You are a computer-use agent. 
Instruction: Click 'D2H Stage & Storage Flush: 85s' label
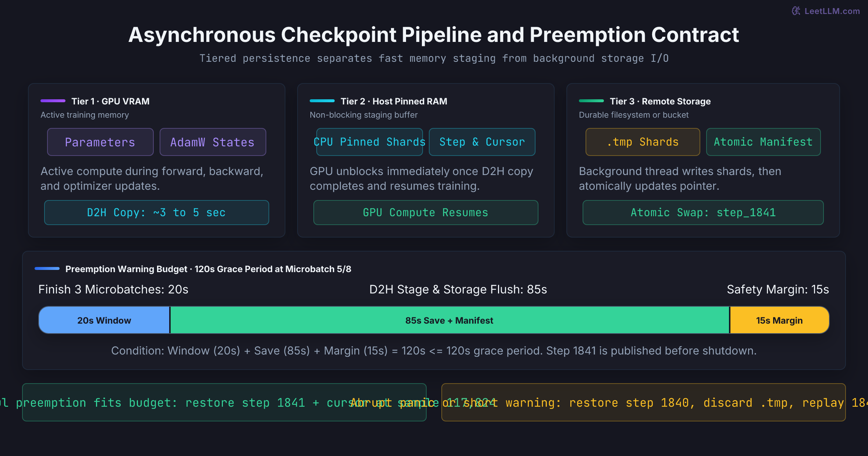(x=458, y=290)
